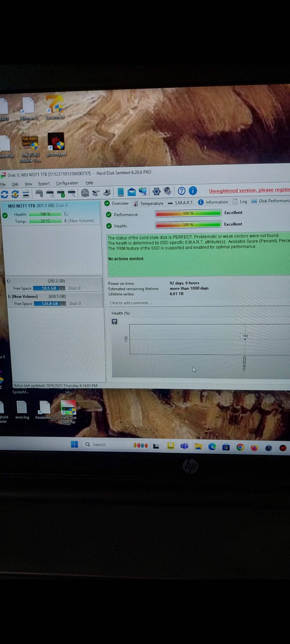This screenshot has width=290, height=644.
Task: Open the Windows Start button on taskbar
Action: coord(74,444)
